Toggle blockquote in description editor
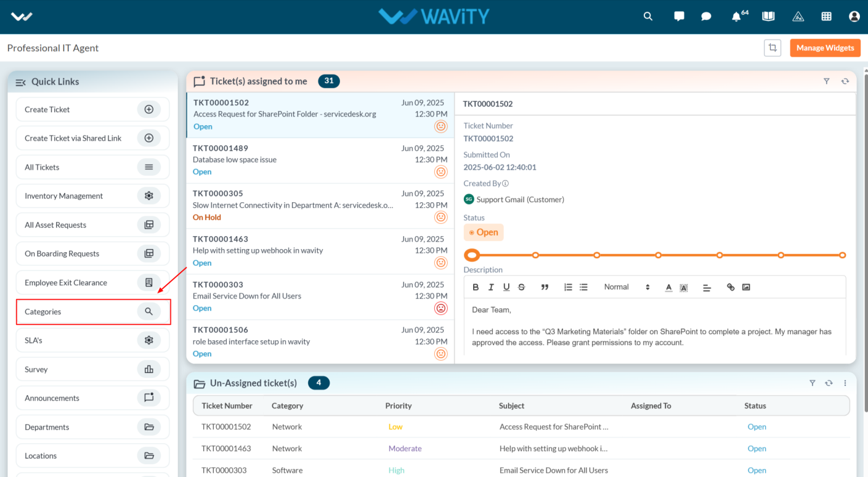Screen dimensions: 868x477 coord(545,287)
